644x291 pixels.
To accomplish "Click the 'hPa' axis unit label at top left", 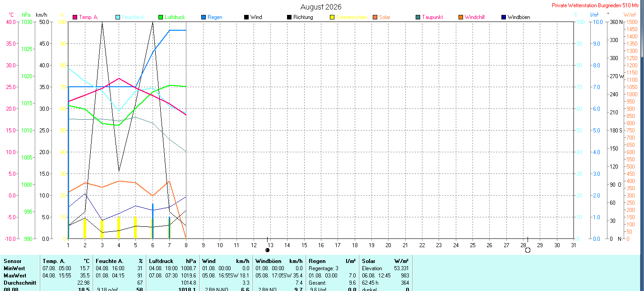I will click(x=26, y=15).
